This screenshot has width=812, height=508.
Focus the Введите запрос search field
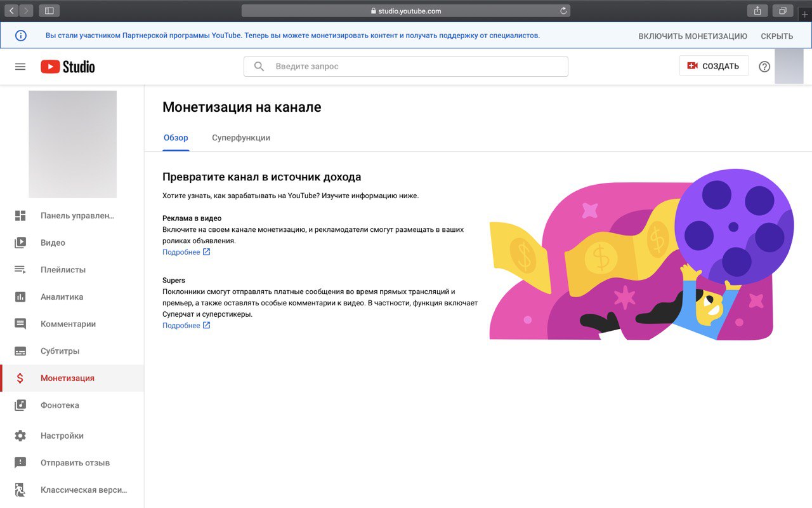tap(406, 67)
